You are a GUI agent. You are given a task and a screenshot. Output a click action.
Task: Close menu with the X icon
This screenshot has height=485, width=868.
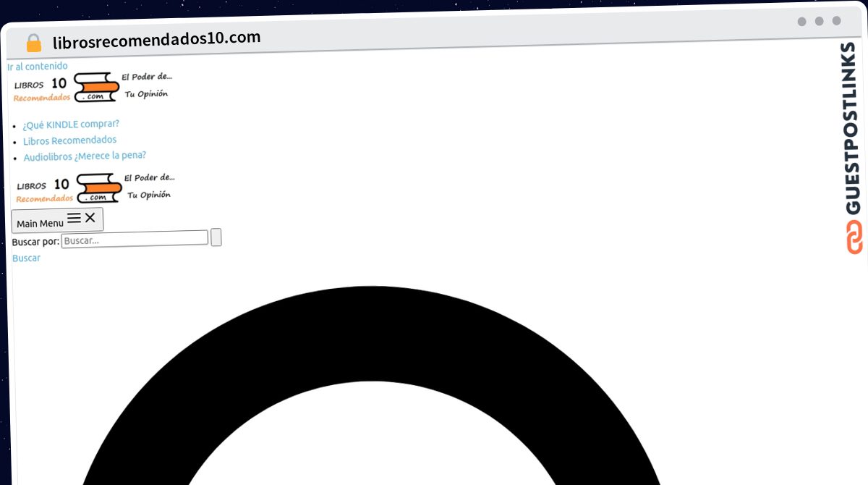click(90, 217)
